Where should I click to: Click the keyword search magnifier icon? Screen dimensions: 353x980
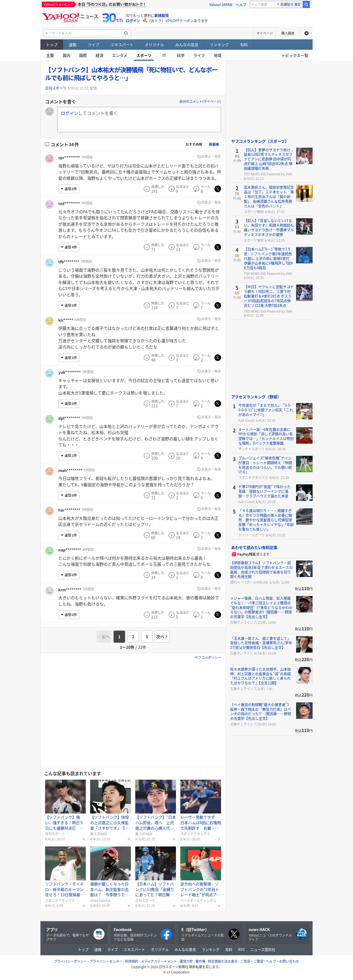[x=126, y=34]
